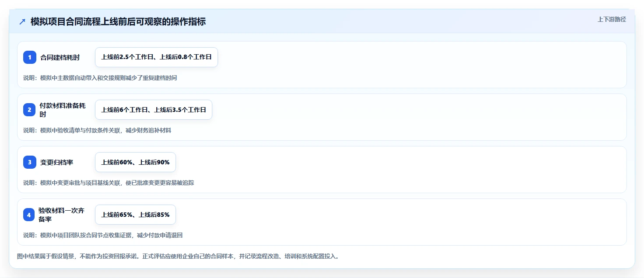Select the number 3 badge for 变更归档率
Screen dimensions: 644x278
point(29,162)
